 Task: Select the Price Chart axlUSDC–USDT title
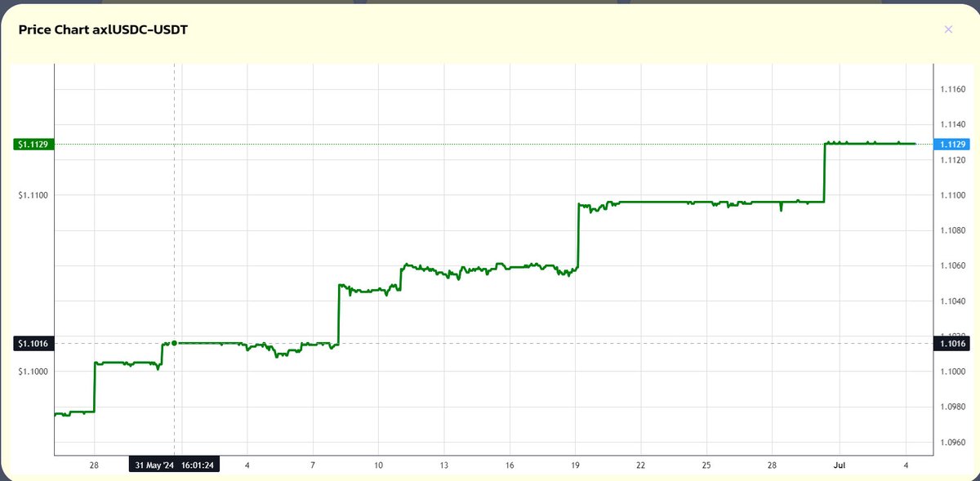tap(103, 29)
